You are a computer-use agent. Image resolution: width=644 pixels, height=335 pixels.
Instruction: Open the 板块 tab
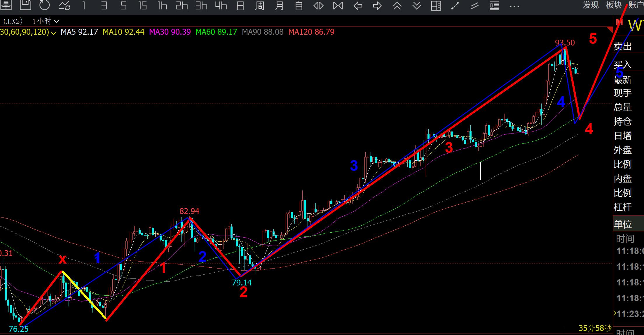(614, 5)
